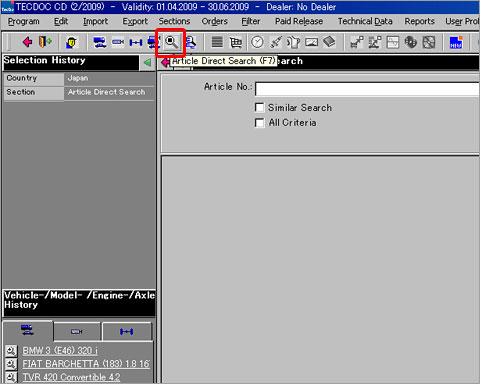Click the spark plug icon in toolbar
Viewport: 480px width, 384px height.
point(275,42)
